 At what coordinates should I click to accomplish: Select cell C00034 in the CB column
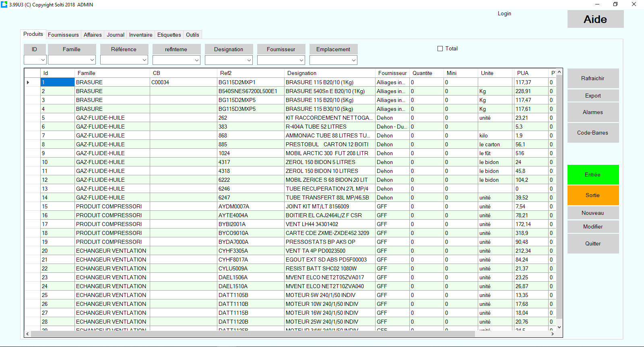[184, 82]
